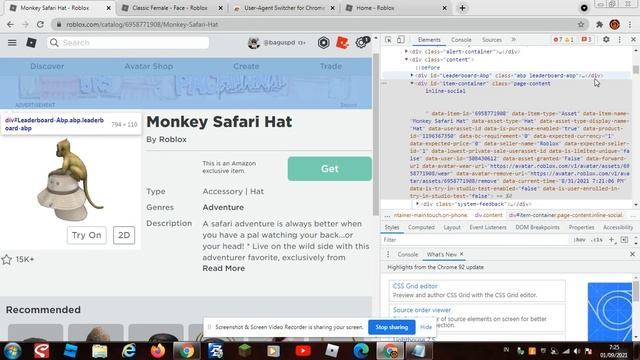Open Firefox from the taskbar

[x=158, y=351]
